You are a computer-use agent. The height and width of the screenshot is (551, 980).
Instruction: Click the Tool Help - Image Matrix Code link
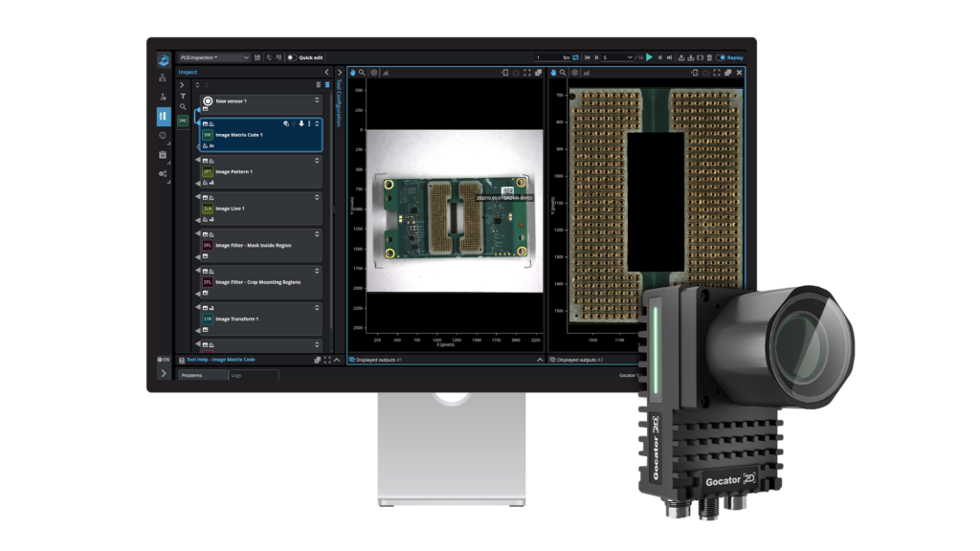220,360
